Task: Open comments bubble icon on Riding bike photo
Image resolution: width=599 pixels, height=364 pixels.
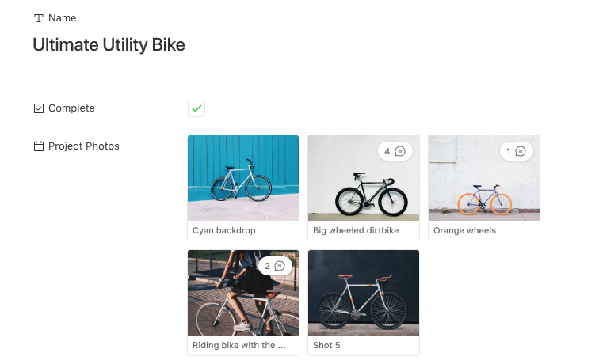Action: (280, 266)
